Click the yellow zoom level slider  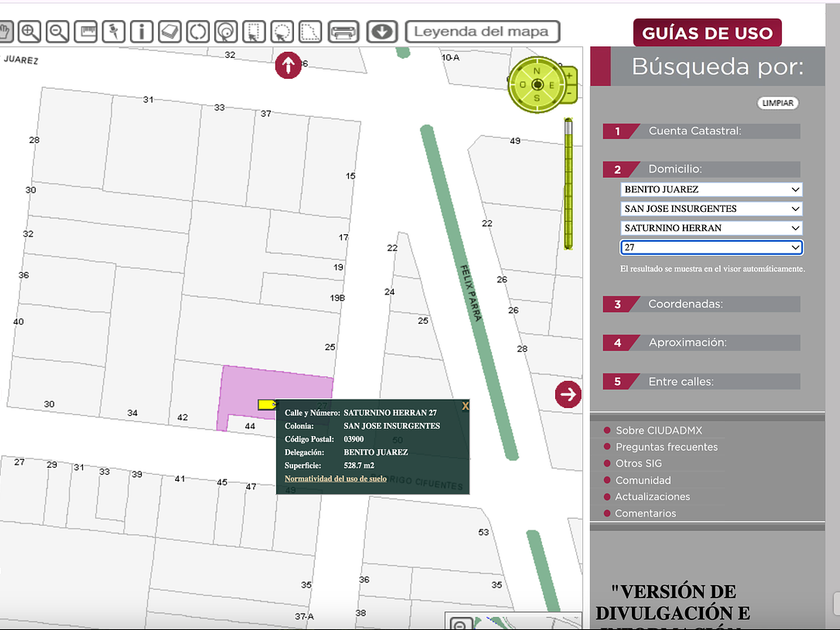[568, 184]
